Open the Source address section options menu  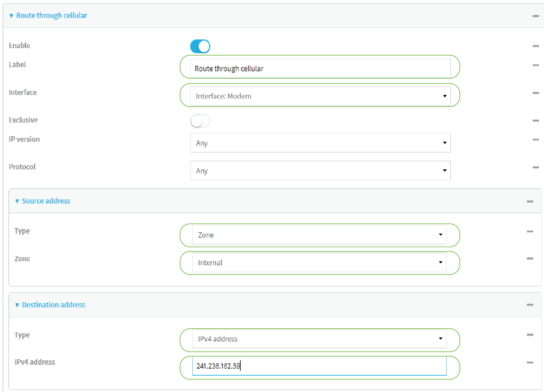click(x=530, y=201)
